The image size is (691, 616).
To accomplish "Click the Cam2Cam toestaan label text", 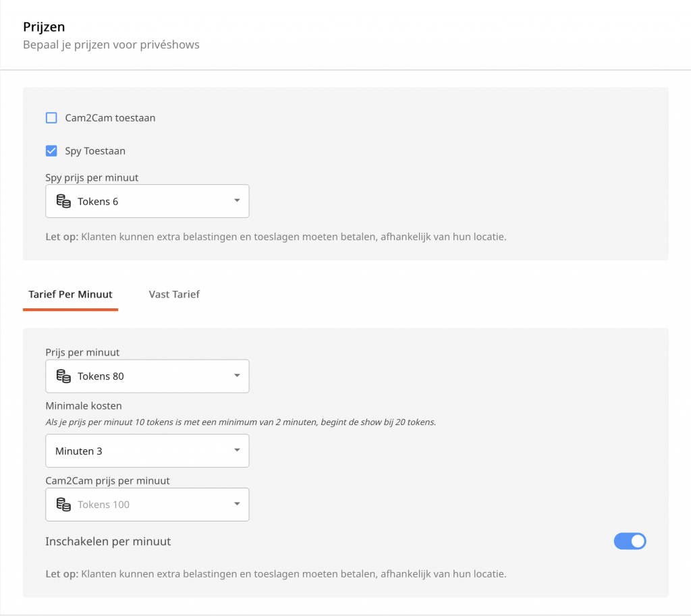I will click(110, 118).
